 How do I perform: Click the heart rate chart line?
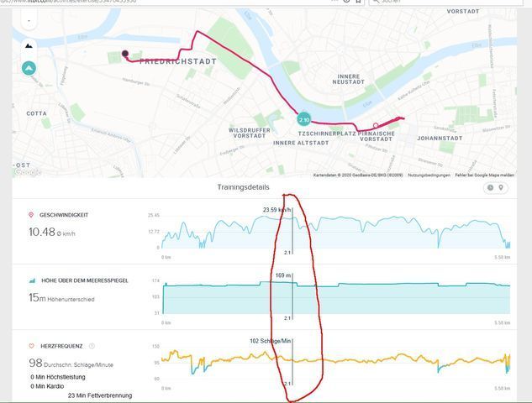378,359
